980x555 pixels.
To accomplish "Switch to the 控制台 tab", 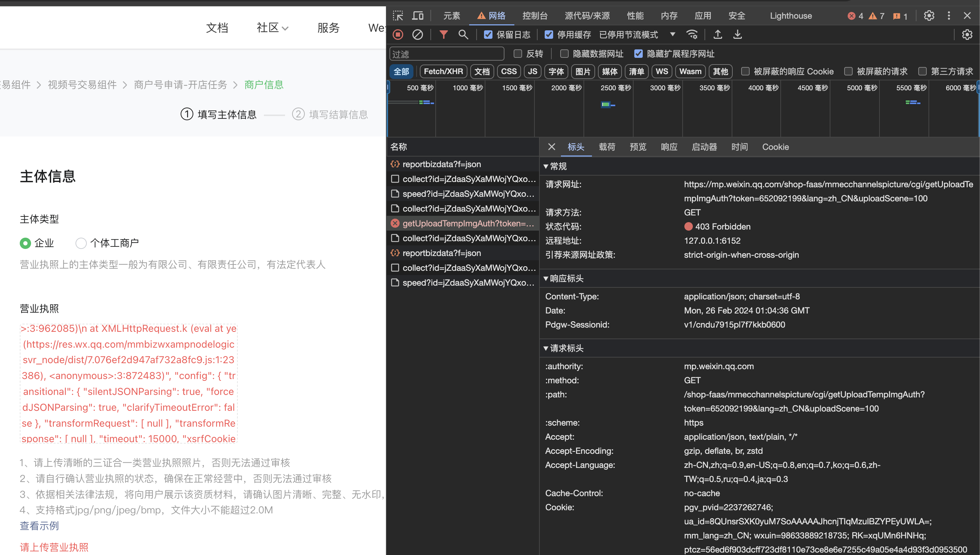I will [x=535, y=16].
